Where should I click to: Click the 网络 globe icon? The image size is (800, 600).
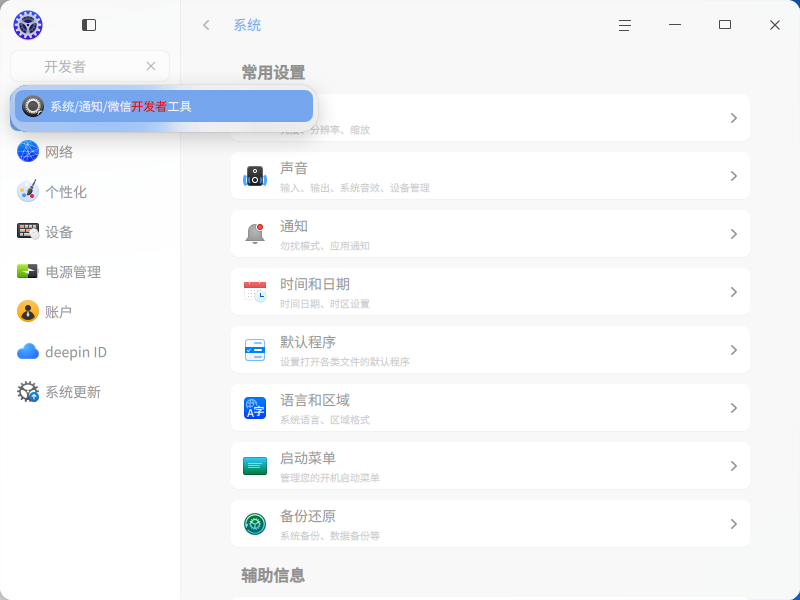click(x=28, y=152)
